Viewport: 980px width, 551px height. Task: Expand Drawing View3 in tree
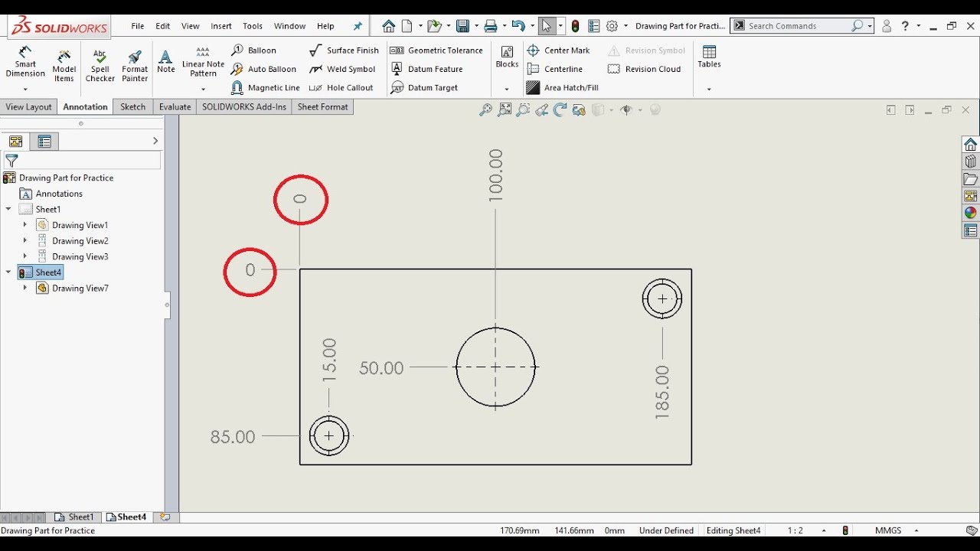pos(24,256)
